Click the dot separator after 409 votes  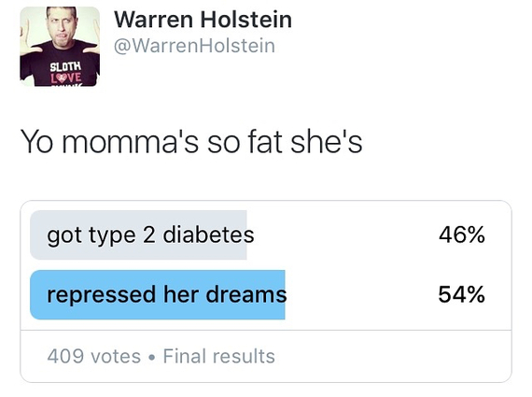tap(151, 357)
